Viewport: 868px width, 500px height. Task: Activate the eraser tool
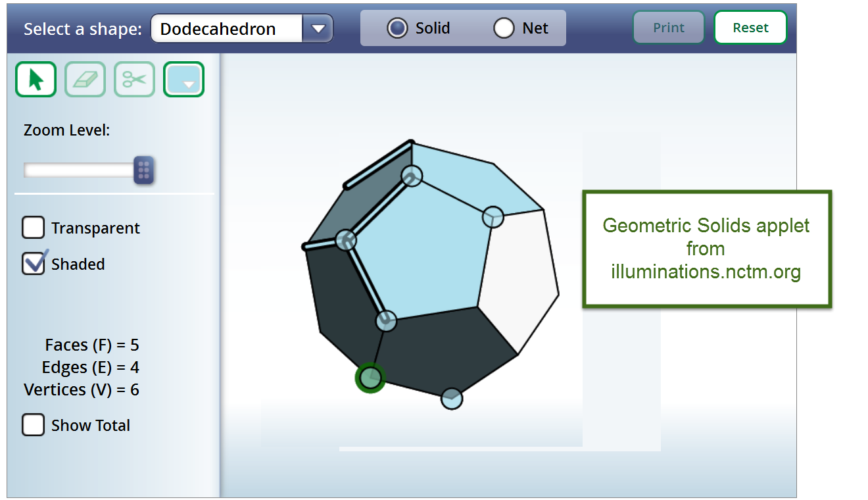click(85, 79)
